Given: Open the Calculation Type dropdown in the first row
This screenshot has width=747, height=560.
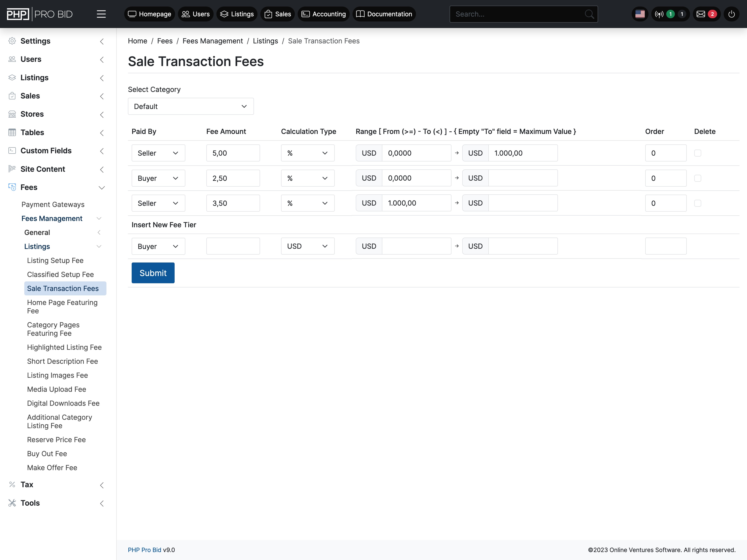Looking at the screenshot, I should (307, 153).
